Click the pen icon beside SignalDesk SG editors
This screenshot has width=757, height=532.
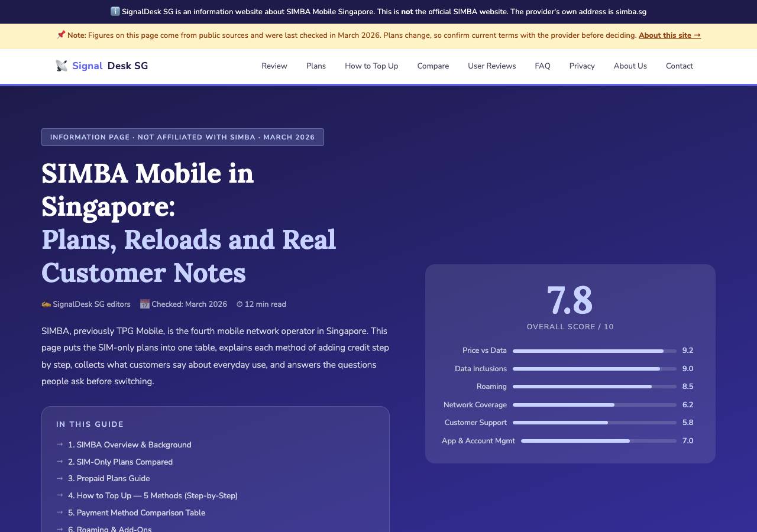click(x=46, y=304)
